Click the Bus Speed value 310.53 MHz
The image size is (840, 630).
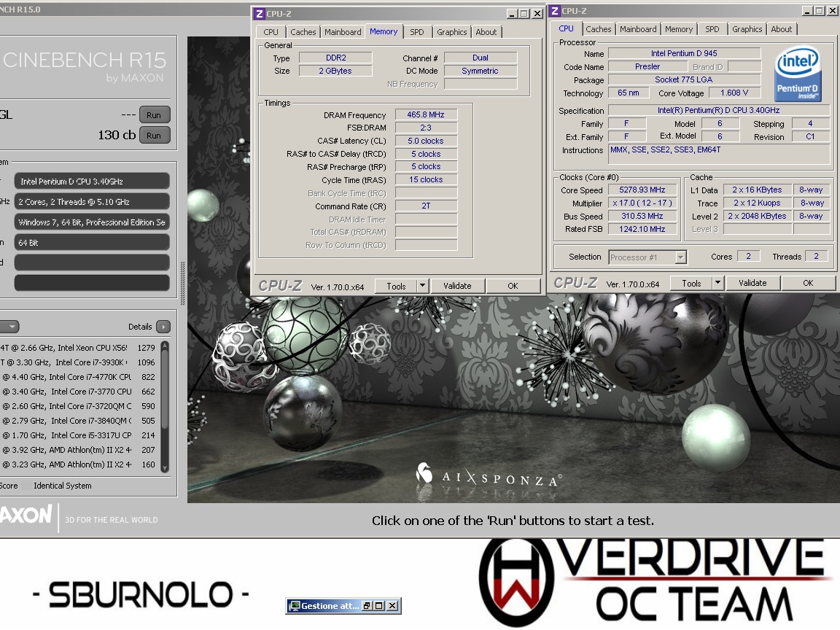coord(642,217)
